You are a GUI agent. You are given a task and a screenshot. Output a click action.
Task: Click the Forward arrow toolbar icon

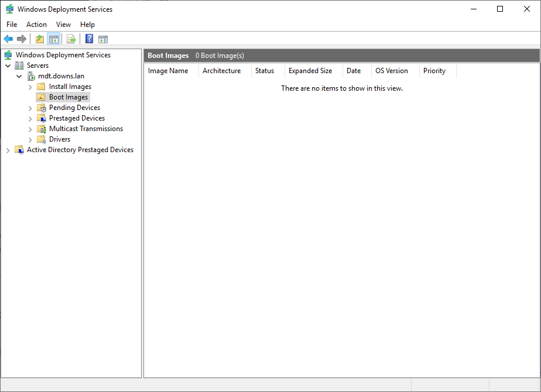(x=22, y=39)
